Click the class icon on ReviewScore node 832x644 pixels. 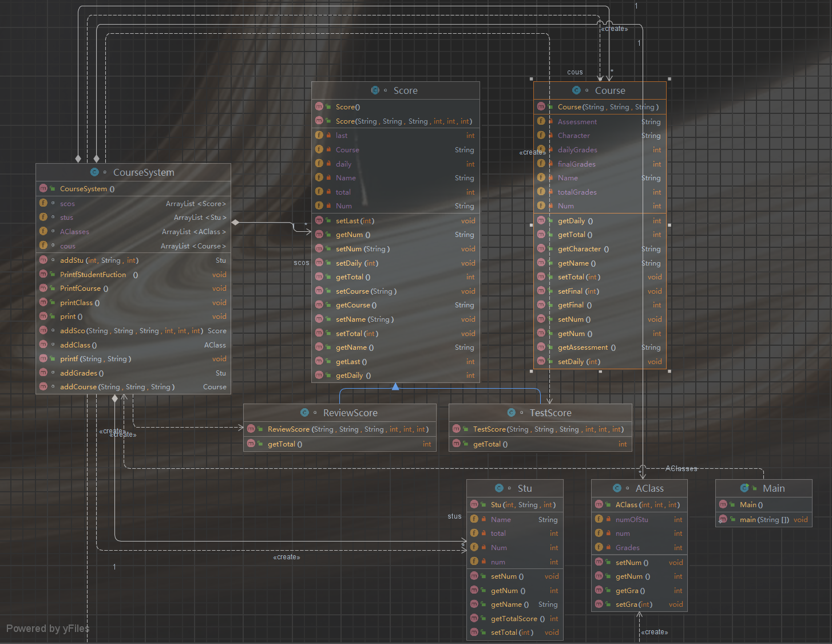point(304,413)
